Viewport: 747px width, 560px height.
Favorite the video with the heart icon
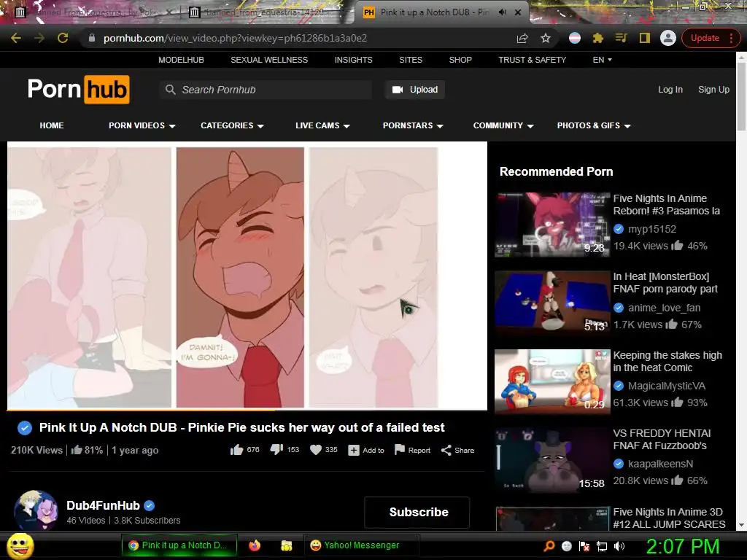pyautogui.click(x=316, y=450)
